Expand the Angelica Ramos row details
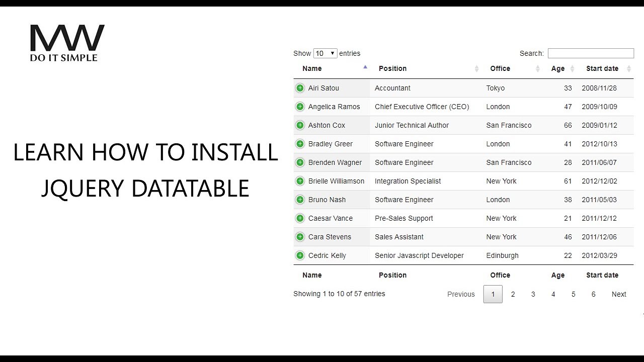This screenshot has width=644, height=362. (x=300, y=107)
